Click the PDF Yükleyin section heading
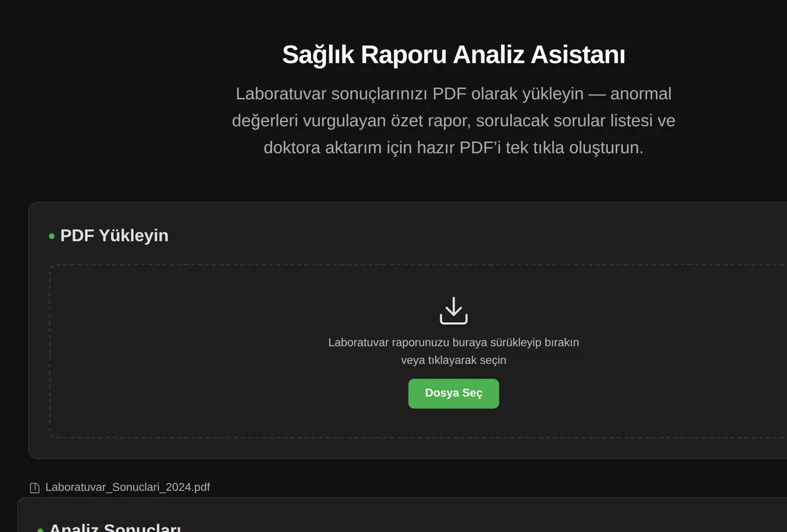 [x=114, y=235]
